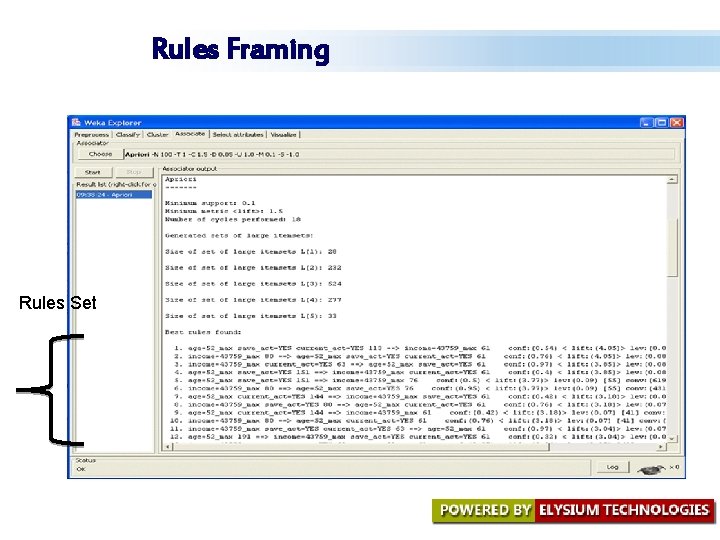720x540 pixels.
Task: Click the horizontal scrollbar thumb
Action: [x=360, y=446]
